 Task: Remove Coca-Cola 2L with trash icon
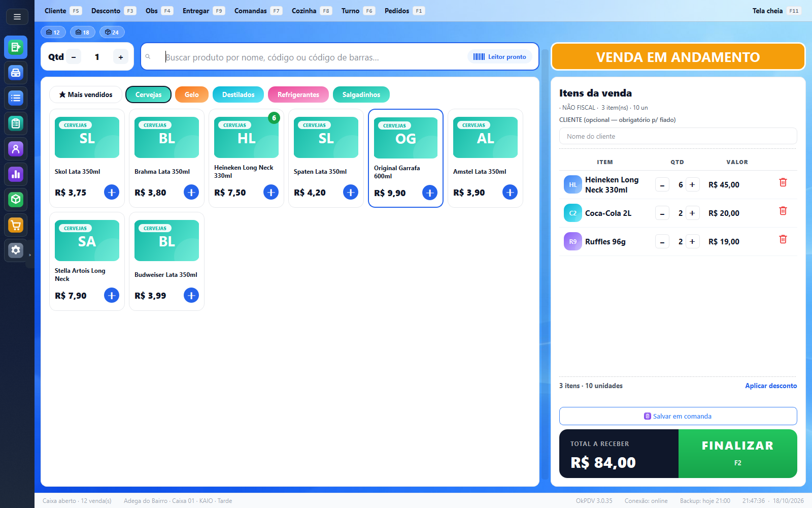[x=783, y=211]
